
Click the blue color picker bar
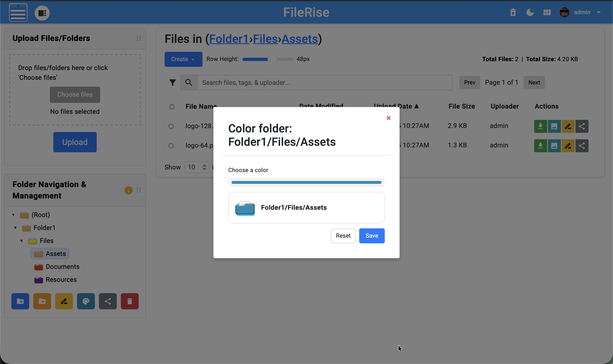306,182
